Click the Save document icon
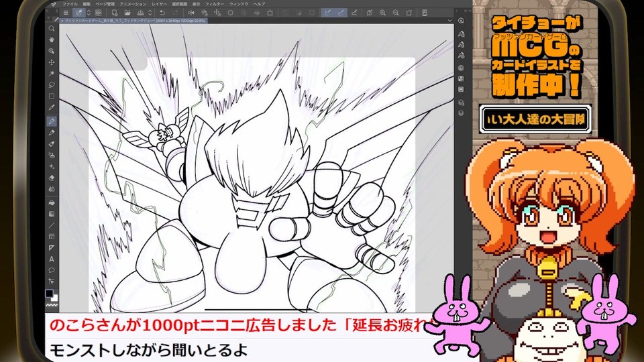The width and height of the screenshot is (644, 362). (x=140, y=13)
